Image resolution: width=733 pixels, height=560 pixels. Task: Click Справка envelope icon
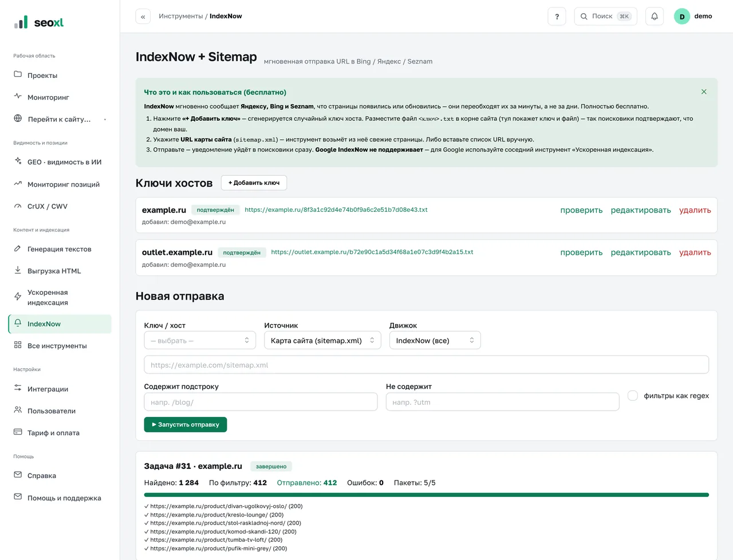pos(18,475)
